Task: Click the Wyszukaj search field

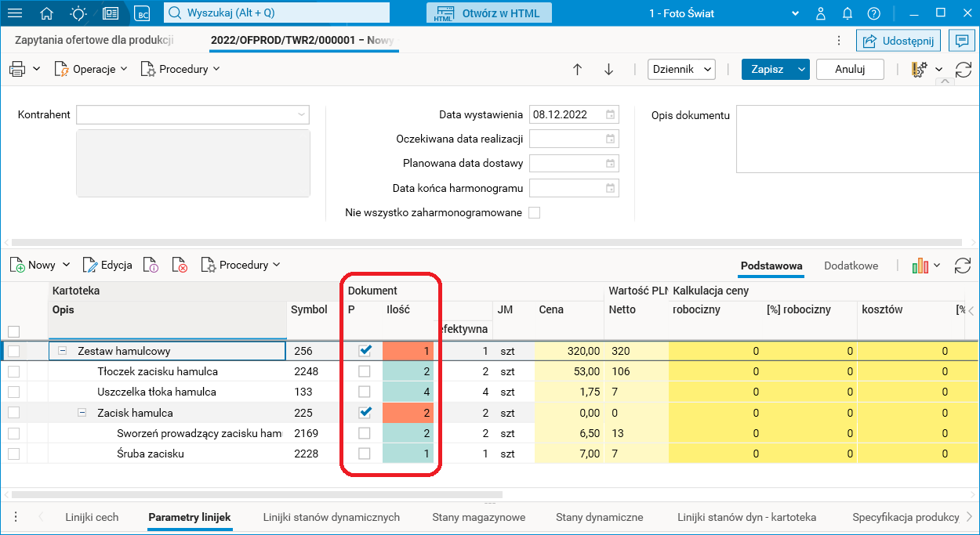Action: click(x=277, y=13)
